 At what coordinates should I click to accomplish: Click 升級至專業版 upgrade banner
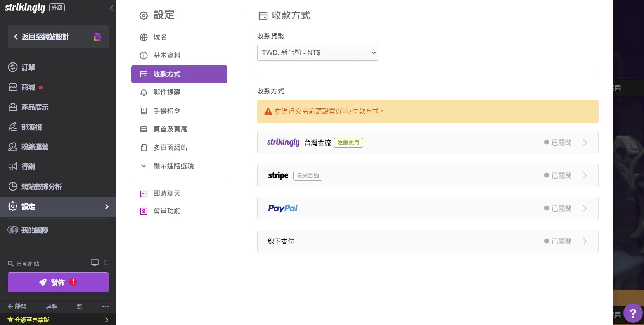pyautogui.click(x=58, y=320)
